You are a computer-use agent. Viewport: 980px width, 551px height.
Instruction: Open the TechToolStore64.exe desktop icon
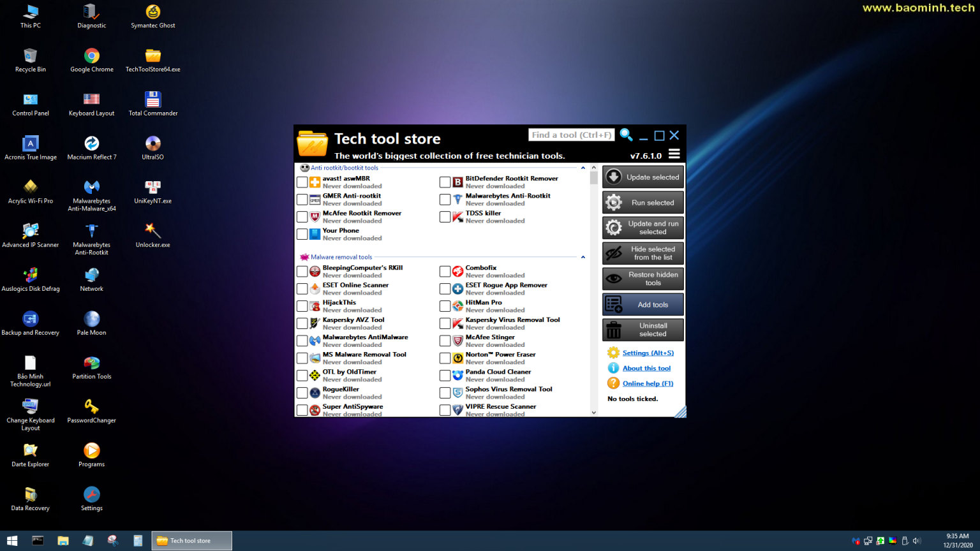click(153, 61)
